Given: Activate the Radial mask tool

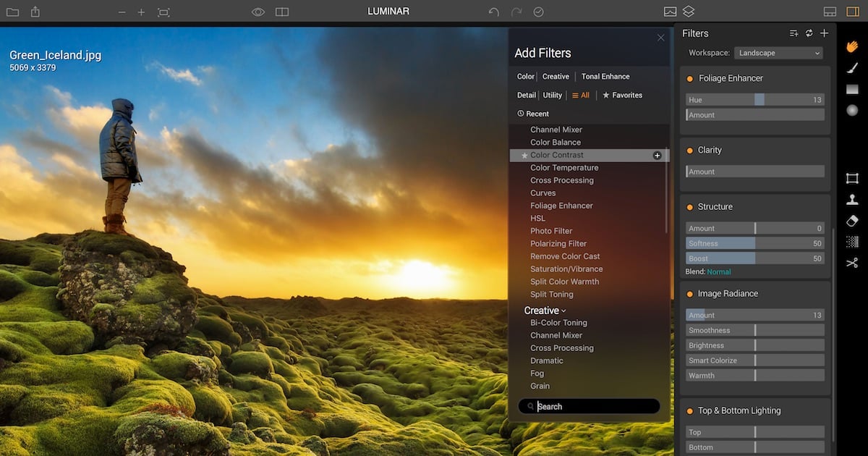Looking at the screenshot, I should click(852, 110).
